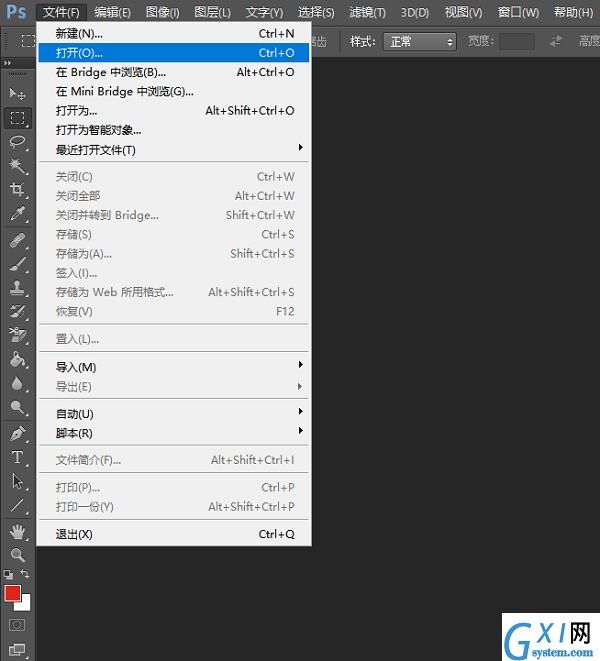Select the Path Selection tool

tap(17, 481)
